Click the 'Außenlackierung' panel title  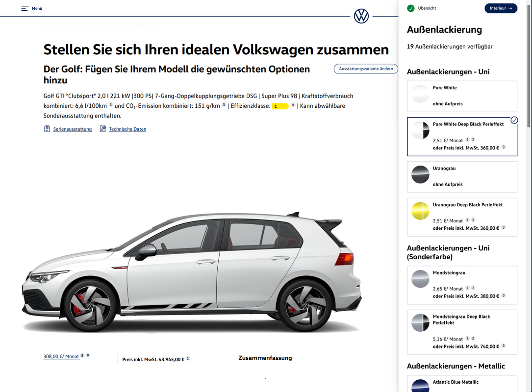pos(444,29)
